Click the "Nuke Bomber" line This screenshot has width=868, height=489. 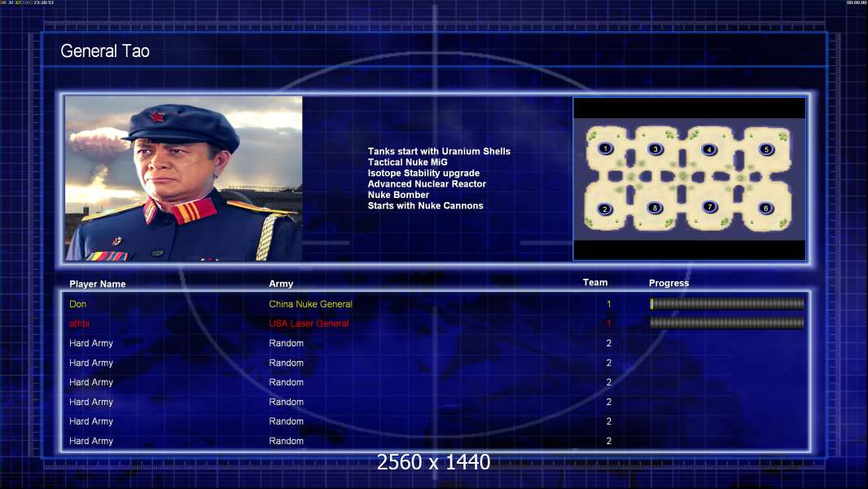coord(398,195)
